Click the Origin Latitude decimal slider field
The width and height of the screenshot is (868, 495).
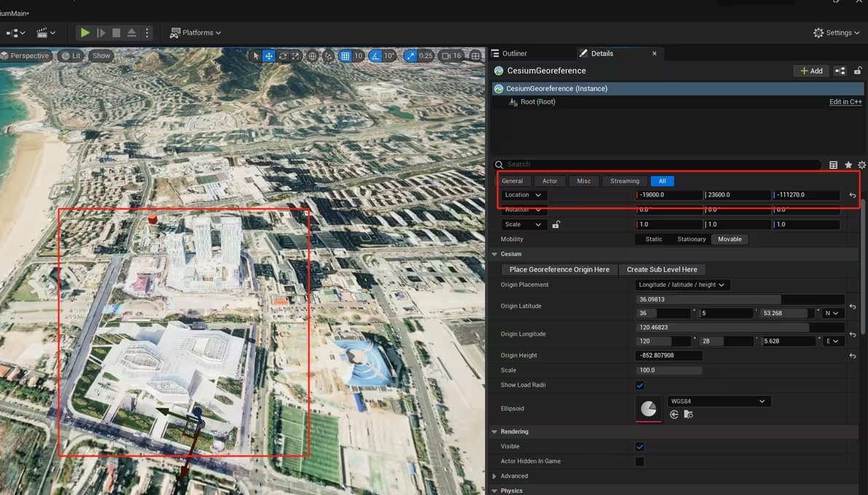point(740,299)
